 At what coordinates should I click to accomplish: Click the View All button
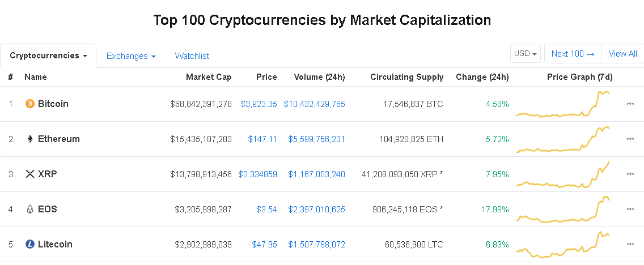point(622,54)
